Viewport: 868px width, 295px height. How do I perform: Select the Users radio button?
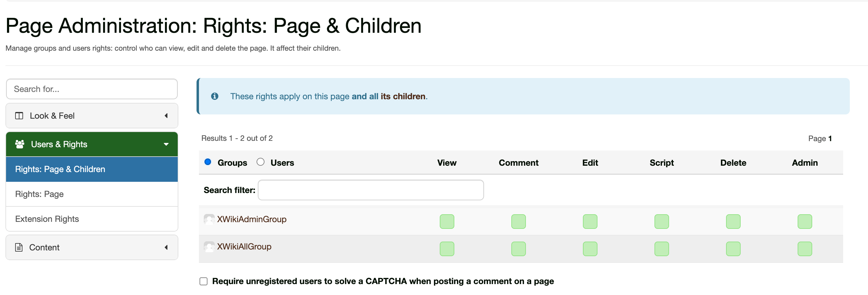[261, 162]
